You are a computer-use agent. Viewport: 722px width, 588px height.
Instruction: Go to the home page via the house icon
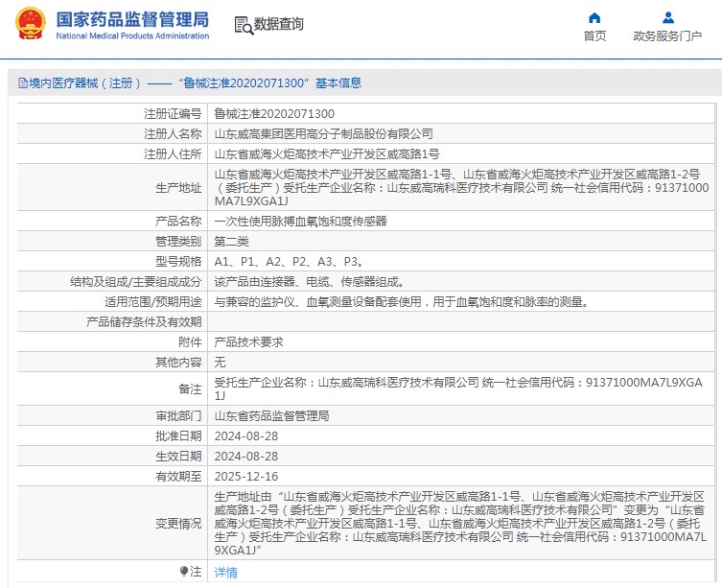point(594,17)
